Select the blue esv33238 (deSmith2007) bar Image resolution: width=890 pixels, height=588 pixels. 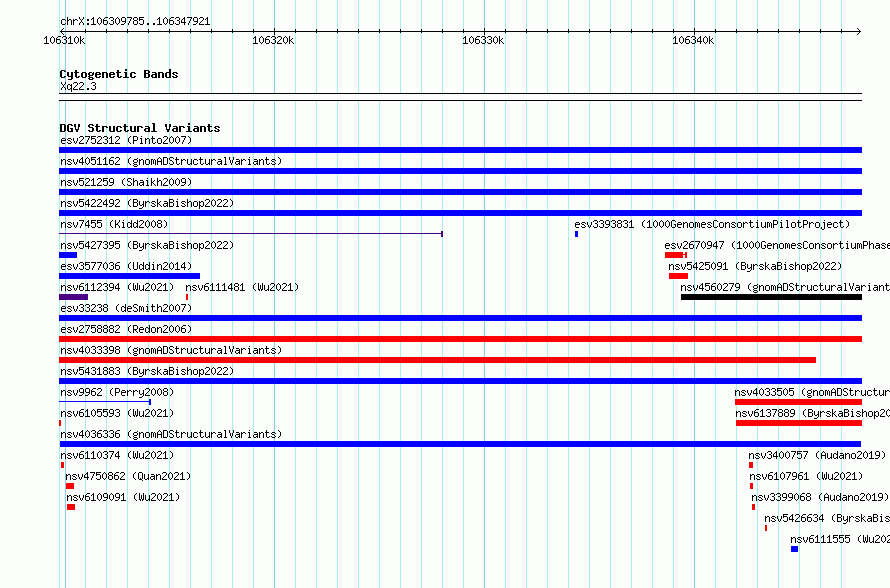(x=460, y=318)
